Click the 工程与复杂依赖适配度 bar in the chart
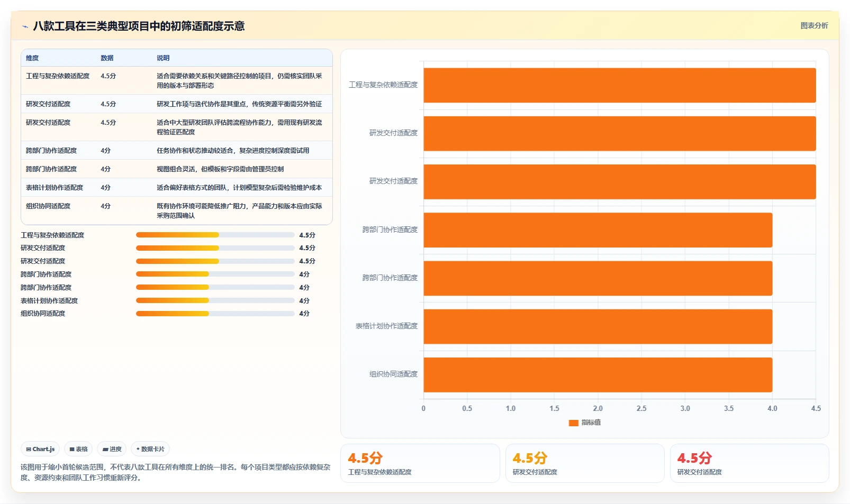This screenshot has width=850, height=504. [x=620, y=85]
